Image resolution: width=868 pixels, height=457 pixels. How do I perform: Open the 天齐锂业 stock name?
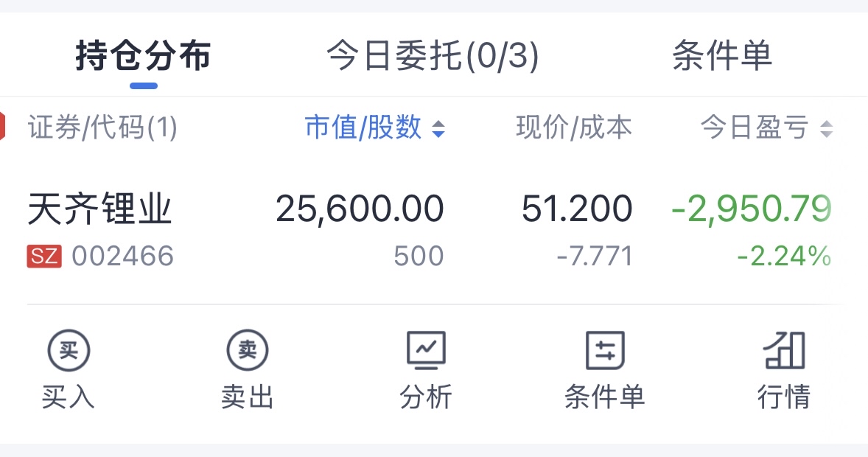click(99, 209)
